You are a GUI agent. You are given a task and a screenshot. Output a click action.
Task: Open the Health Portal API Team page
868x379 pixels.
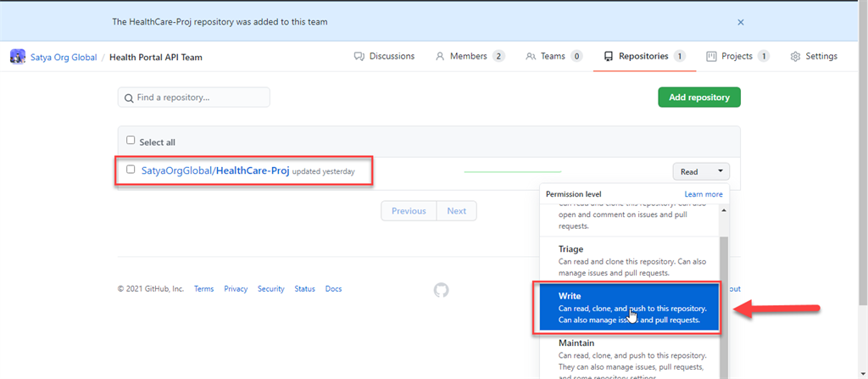click(156, 57)
